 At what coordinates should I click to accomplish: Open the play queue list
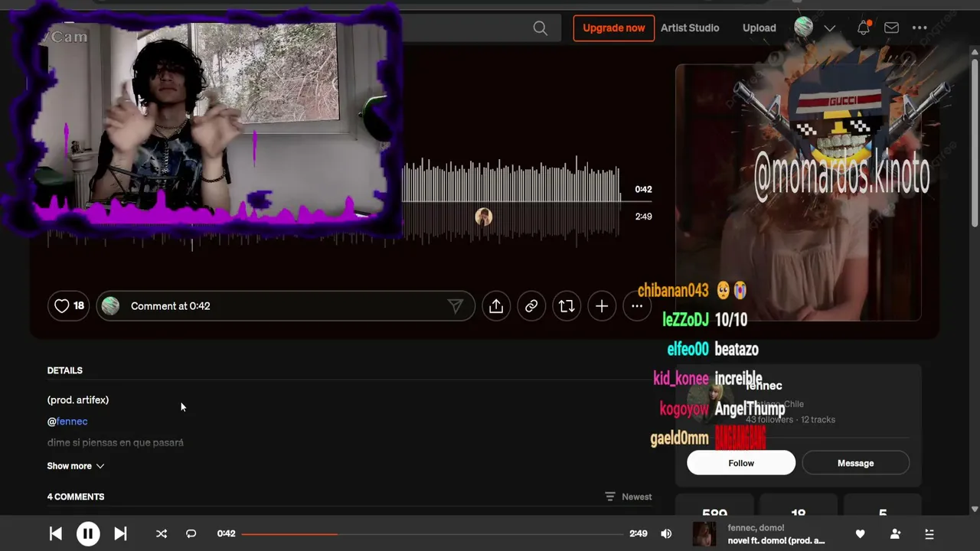click(x=929, y=534)
